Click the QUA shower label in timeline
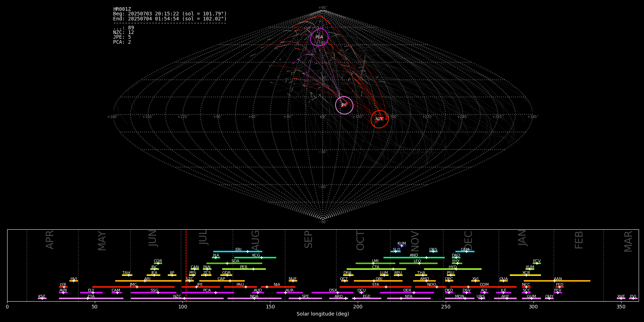The height and width of the screenshot is (322, 644). pos(504,279)
